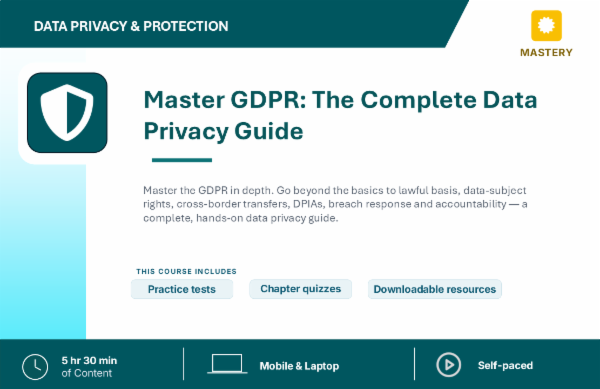This screenshot has height=389, width=600.
Task: Click the shield course icon
Action: (67, 112)
